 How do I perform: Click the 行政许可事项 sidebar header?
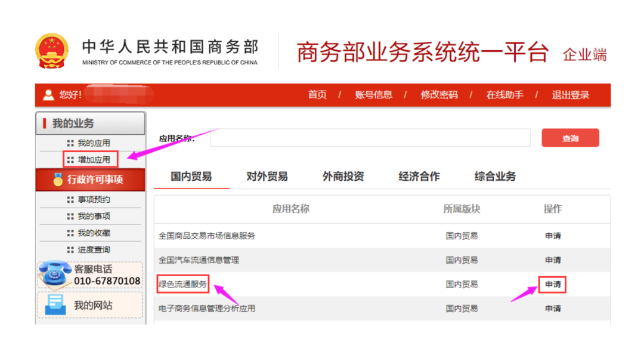[91, 180]
